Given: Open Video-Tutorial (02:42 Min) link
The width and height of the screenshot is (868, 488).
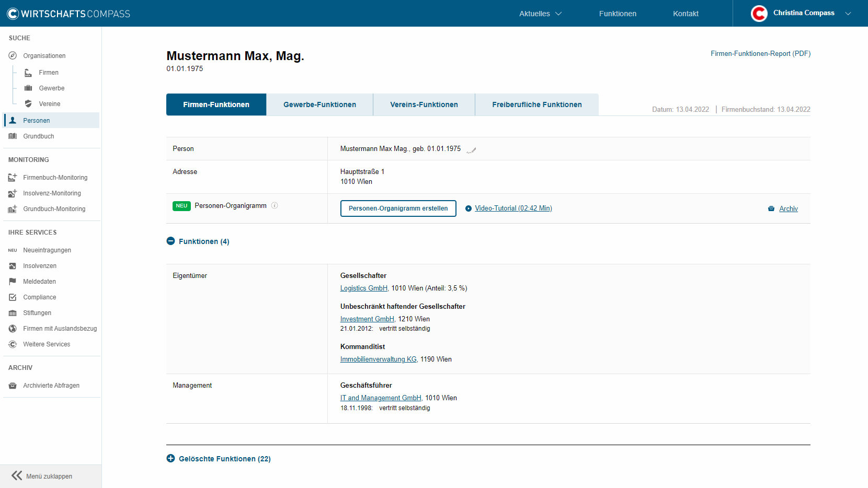Looking at the screenshot, I should tap(513, 208).
